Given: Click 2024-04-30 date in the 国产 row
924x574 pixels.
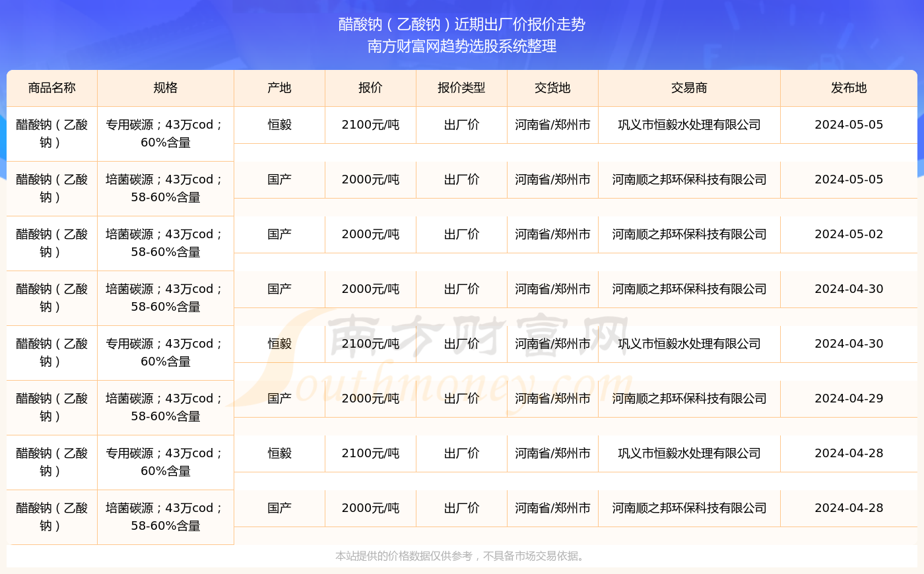Looking at the screenshot, I should pyautogui.click(x=849, y=289).
